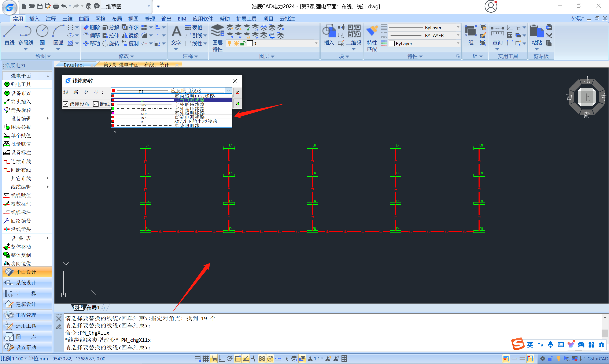Toggle grid display in status bar
This screenshot has height=364, width=609.
click(x=206, y=359)
